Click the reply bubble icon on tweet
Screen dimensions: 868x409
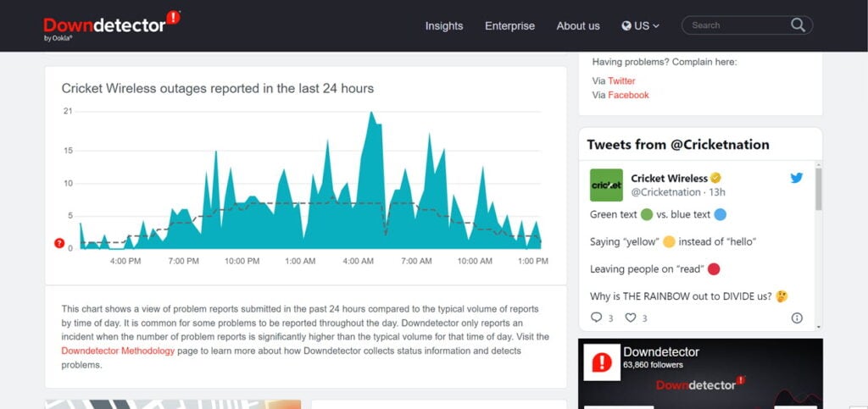point(596,318)
